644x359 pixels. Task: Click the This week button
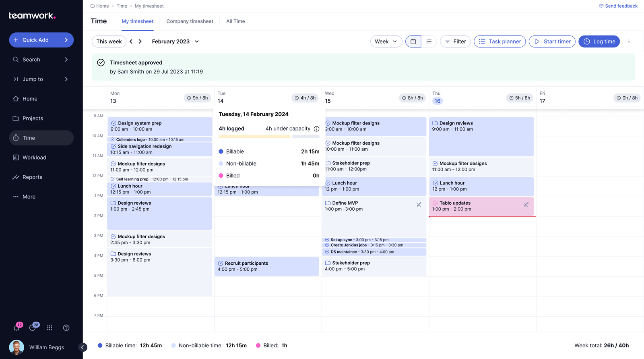point(109,42)
